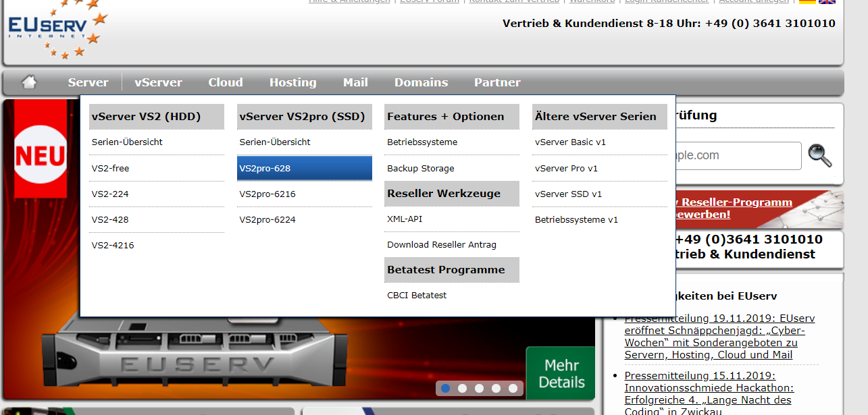Viewport: 868px width, 415px height.
Task: Select VS2pro-6224 plan
Action: click(x=304, y=219)
